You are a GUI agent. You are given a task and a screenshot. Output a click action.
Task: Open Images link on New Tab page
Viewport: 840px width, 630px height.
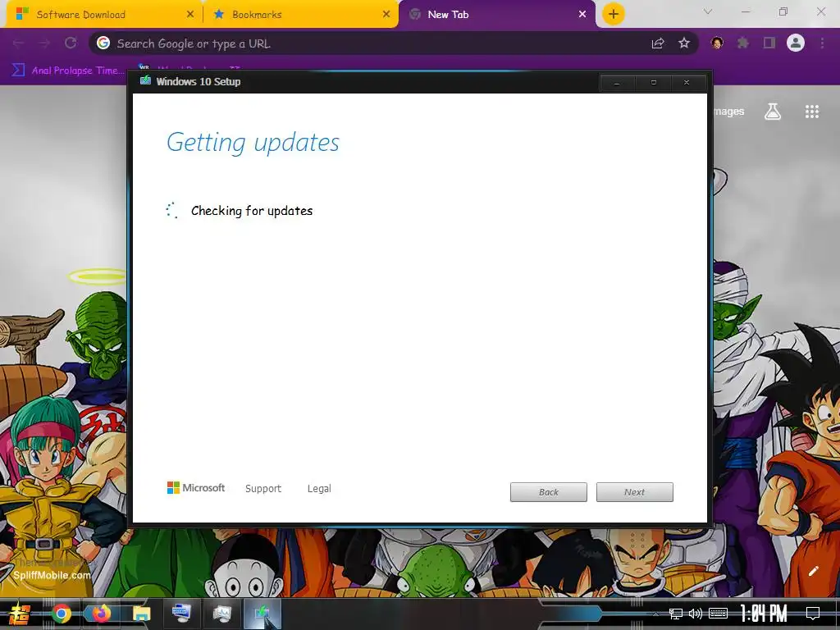tap(728, 112)
